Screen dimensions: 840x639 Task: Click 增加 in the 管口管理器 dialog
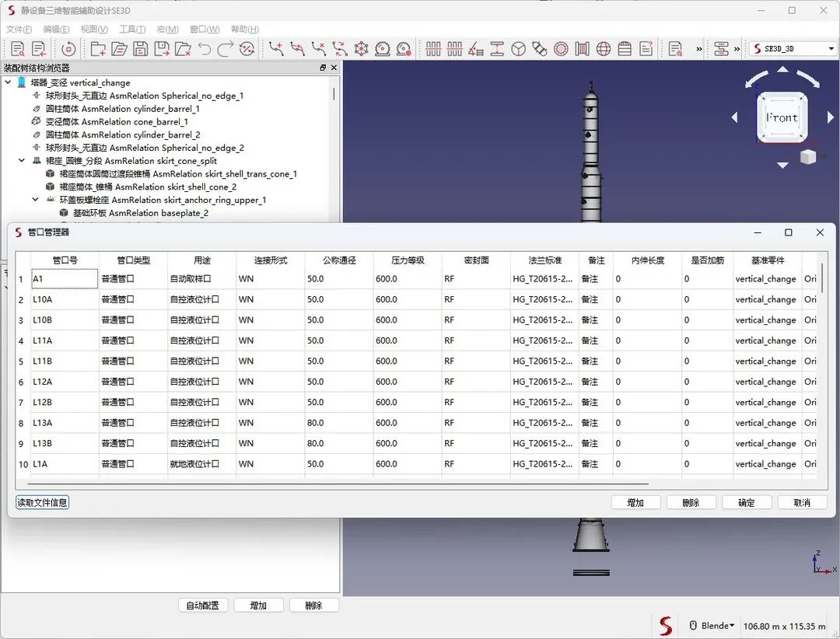point(635,502)
